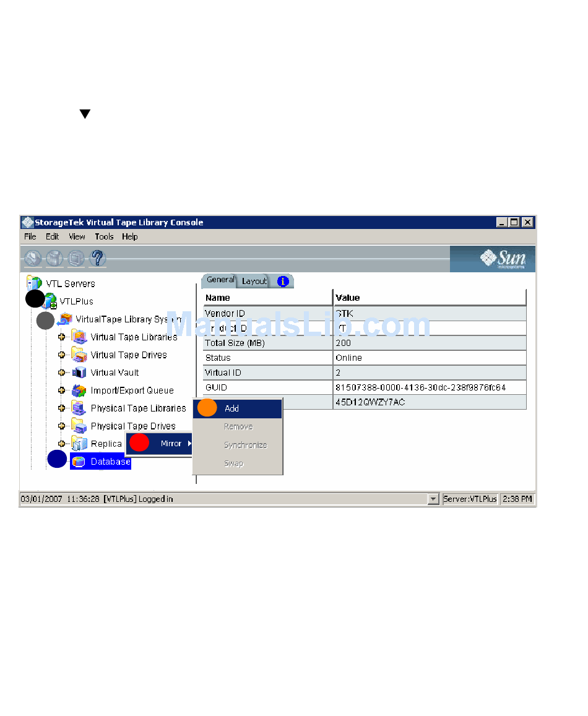Click the Vendor ID row name
The width and height of the screenshot is (588, 716).
[x=225, y=314]
